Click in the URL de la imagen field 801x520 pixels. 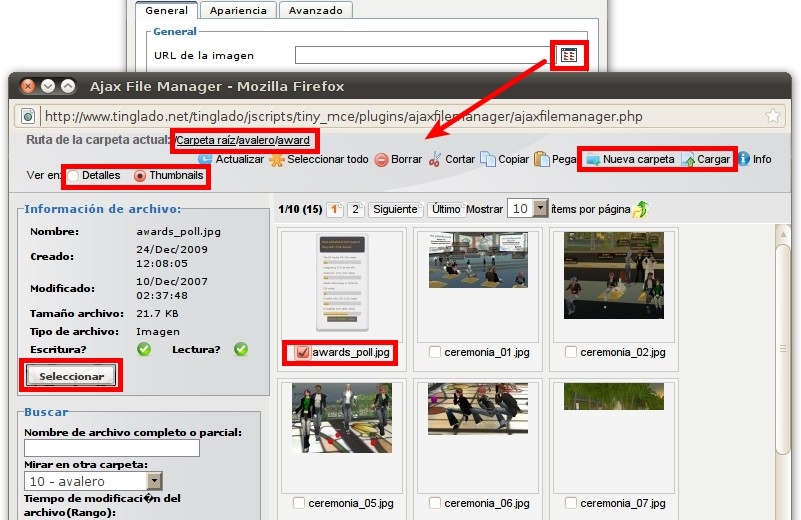click(x=426, y=55)
